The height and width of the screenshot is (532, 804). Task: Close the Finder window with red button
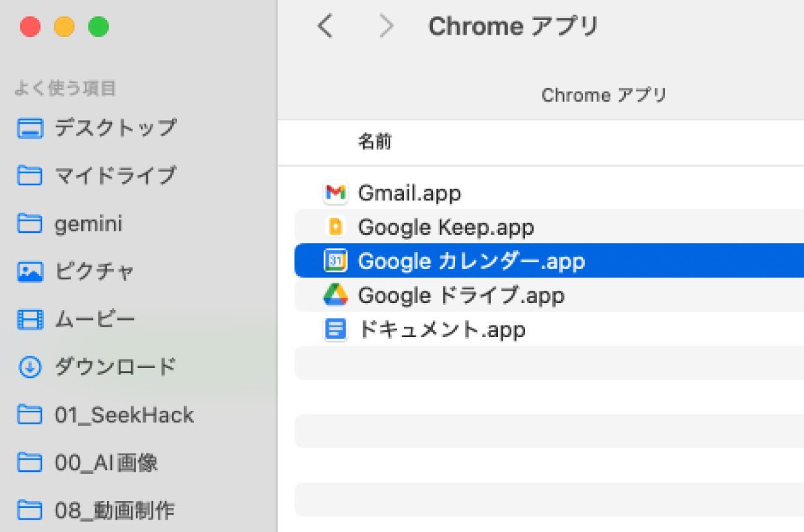30,27
